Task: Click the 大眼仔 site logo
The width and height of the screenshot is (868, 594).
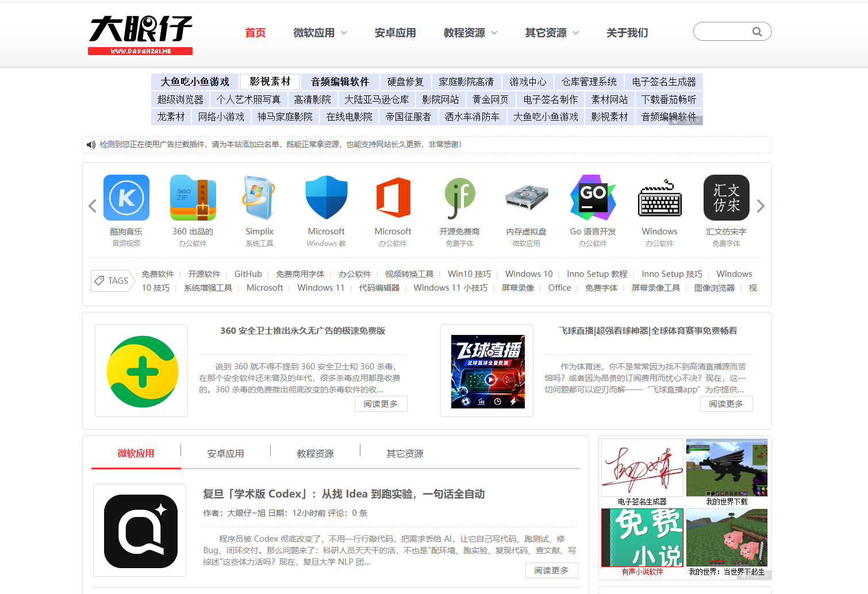Action: 140,35
